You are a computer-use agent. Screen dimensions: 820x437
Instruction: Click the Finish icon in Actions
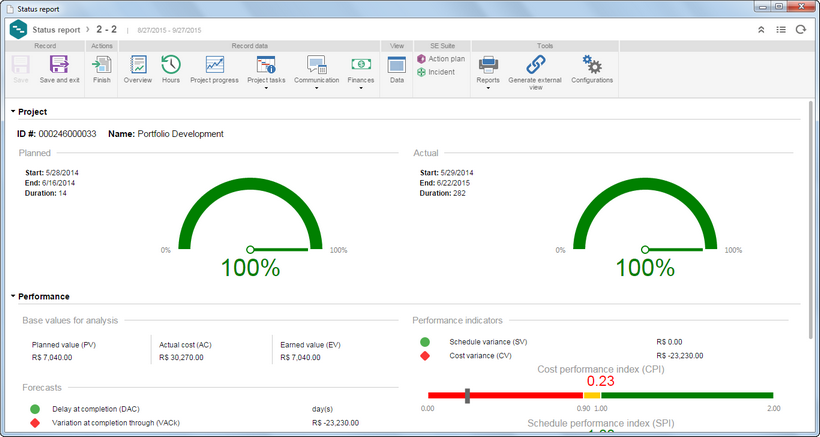[x=101, y=65]
